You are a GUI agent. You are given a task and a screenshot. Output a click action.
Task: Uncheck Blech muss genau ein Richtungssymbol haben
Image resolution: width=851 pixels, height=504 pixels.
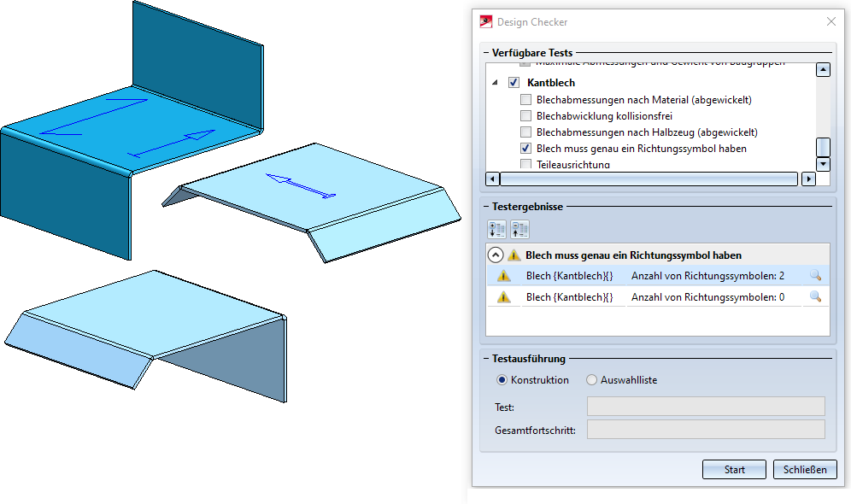click(525, 148)
